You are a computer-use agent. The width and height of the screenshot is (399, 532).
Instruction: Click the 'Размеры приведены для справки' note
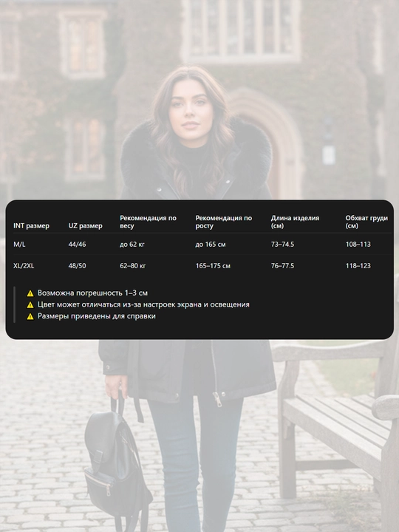pos(96,316)
